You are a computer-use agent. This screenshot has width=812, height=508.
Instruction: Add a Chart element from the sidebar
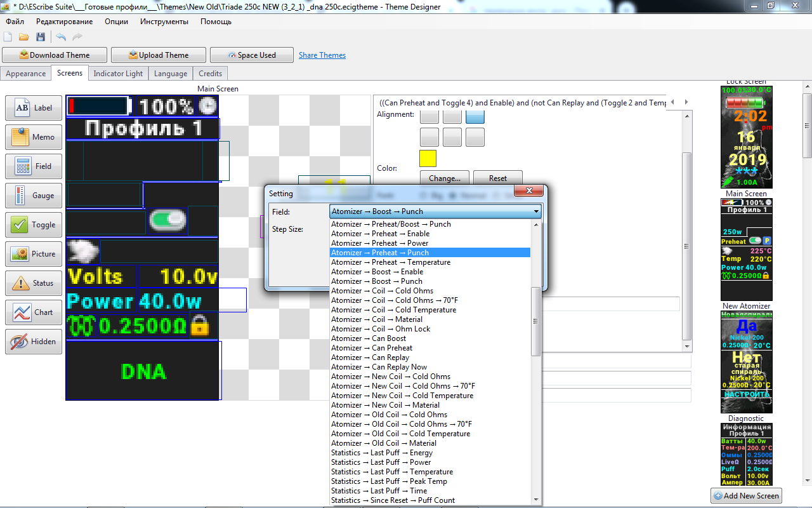point(34,312)
